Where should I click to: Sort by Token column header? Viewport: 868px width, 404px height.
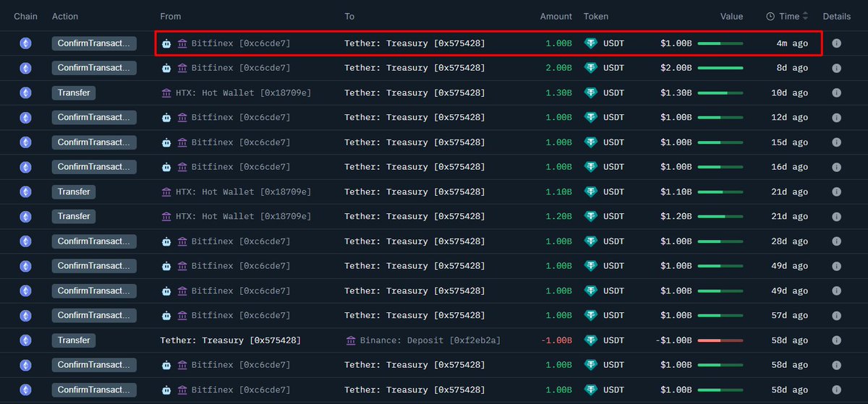click(596, 16)
